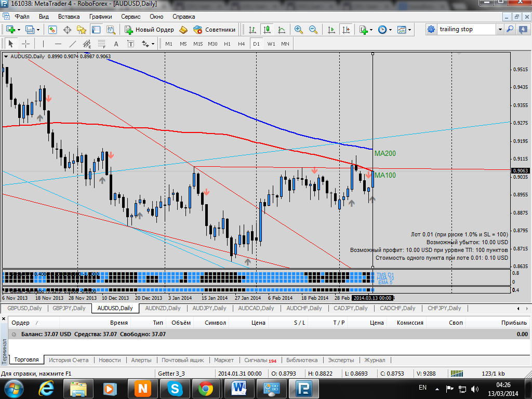
Task: Open the Файл menu
Action: pyautogui.click(x=22, y=17)
